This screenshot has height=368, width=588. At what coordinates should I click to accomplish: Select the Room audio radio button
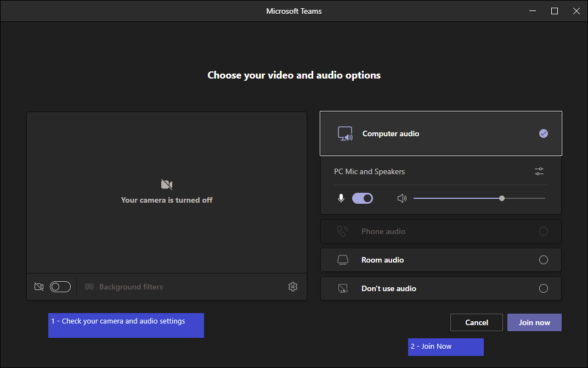544,260
